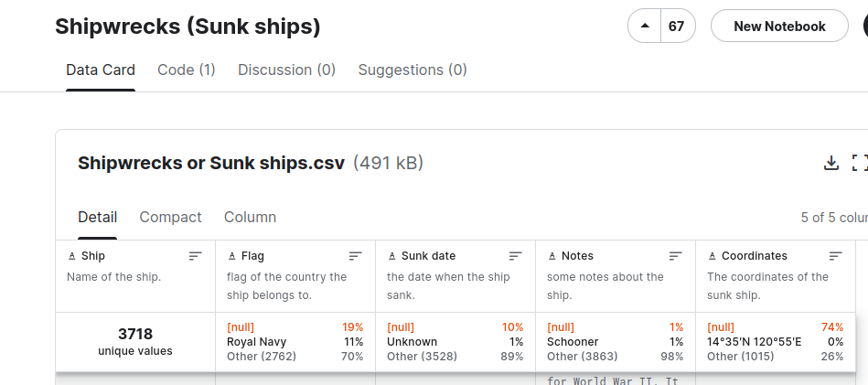Click the upvote arrow icon
868x385 pixels.
645,27
